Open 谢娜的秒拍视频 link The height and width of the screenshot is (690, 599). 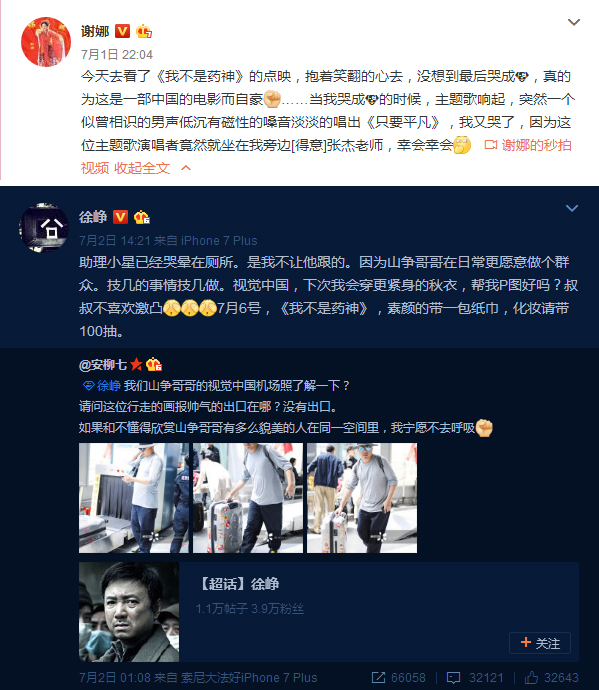pos(528,145)
